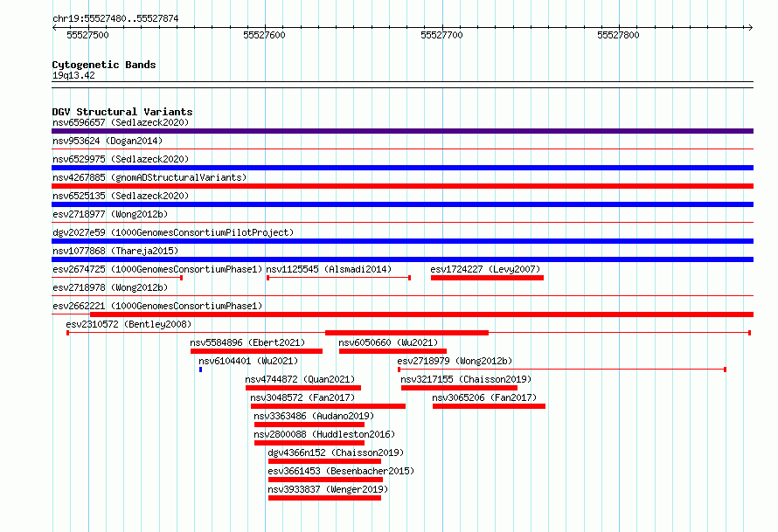Image resolution: width=778 pixels, height=532 pixels.
Task: Click the red esv3661453 variant bar
Action: pos(325,480)
